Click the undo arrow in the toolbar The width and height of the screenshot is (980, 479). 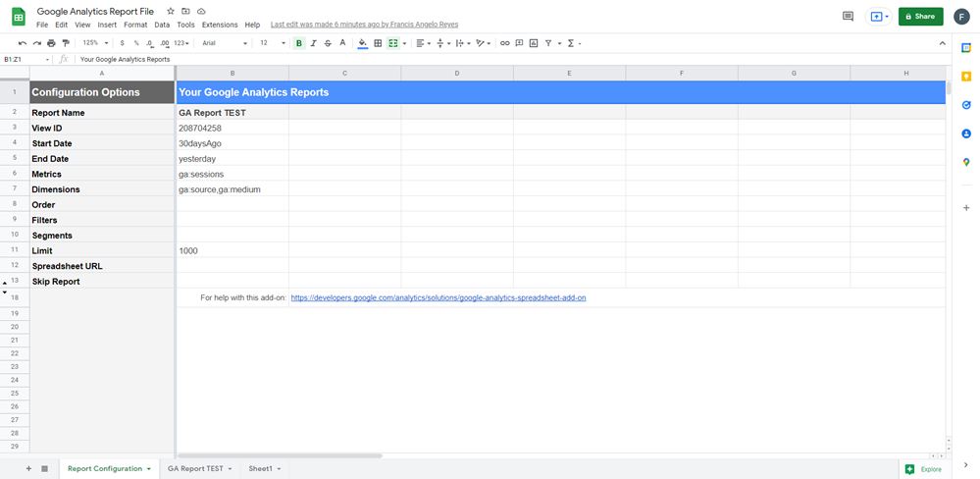point(23,43)
